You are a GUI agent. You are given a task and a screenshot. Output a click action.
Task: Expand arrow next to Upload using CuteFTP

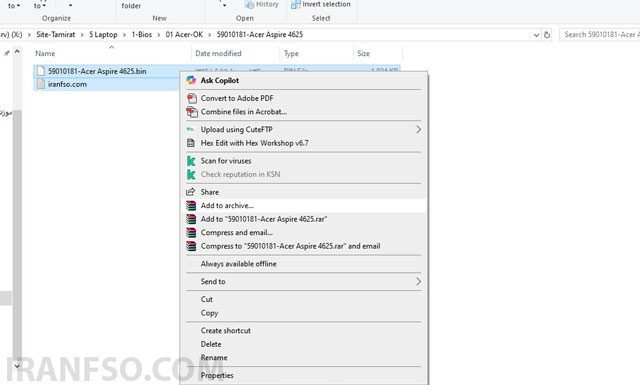(418, 129)
